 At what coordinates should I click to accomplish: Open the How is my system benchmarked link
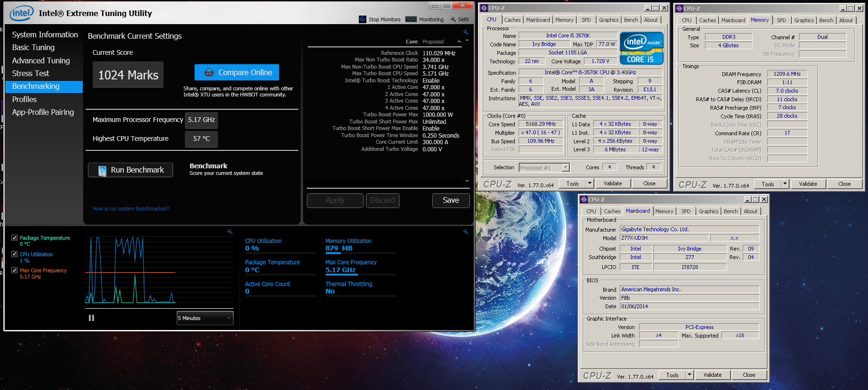131,208
